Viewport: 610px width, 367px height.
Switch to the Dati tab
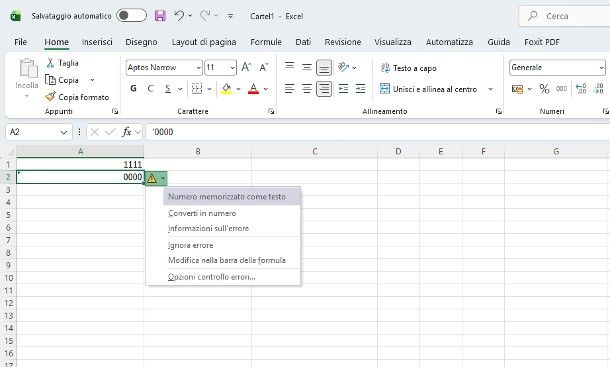click(303, 42)
